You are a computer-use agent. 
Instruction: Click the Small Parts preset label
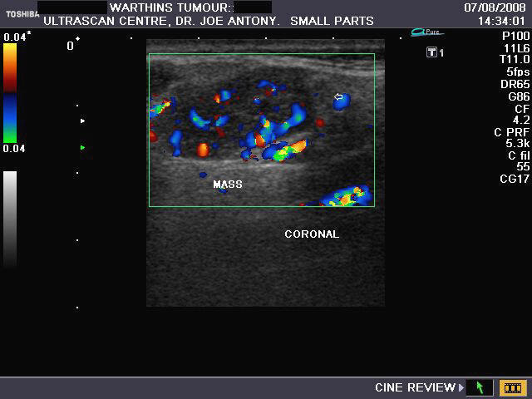click(332, 21)
